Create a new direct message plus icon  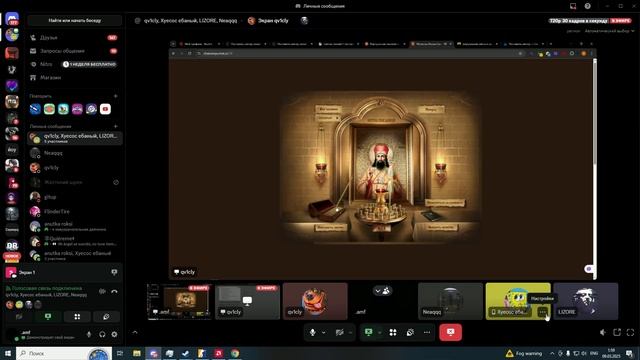[116, 126]
